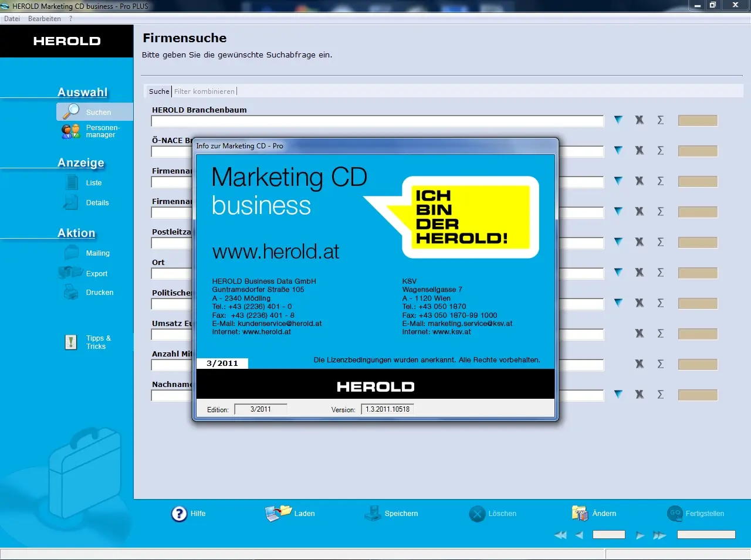Click the sum icon in Anzahl Mitarbeiter row

661,364
